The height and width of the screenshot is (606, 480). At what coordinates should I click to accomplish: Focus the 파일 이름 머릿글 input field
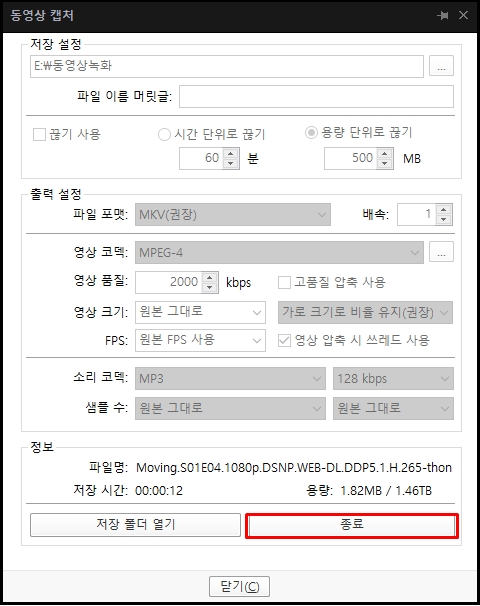coord(316,96)
